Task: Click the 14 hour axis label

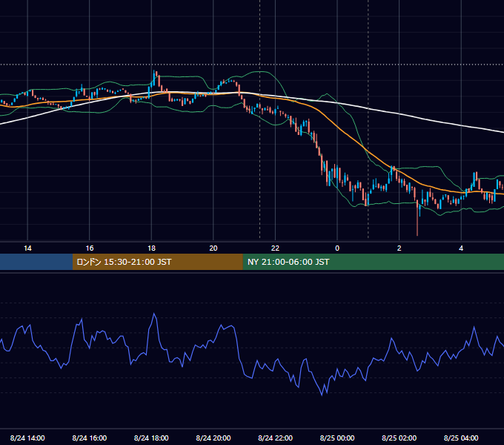Action: pos(27,248)
